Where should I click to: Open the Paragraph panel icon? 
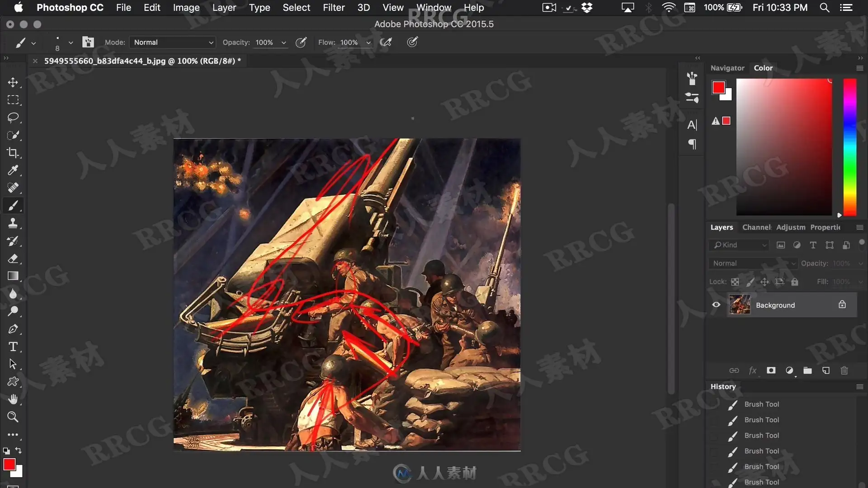(692, 144)
